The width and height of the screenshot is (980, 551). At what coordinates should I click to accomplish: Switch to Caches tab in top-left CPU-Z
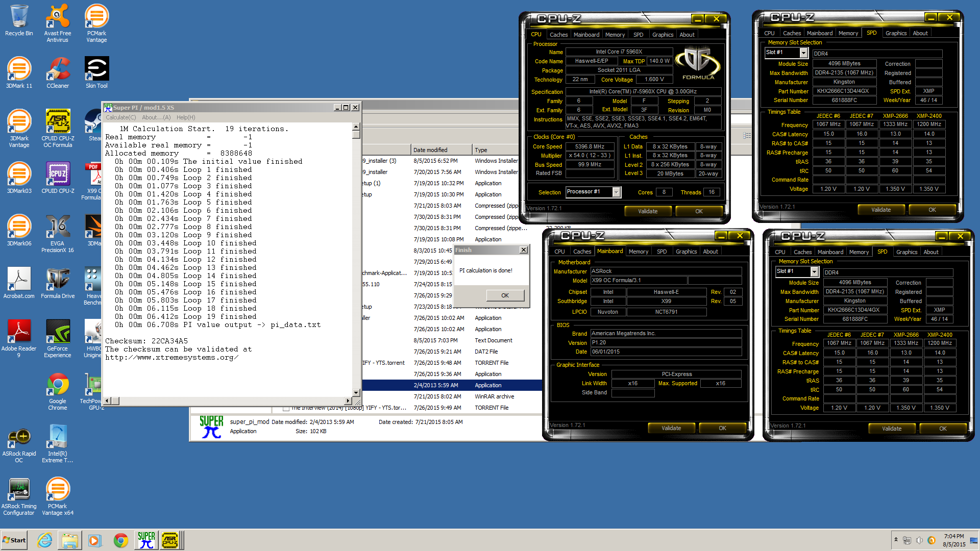[558, 35]
